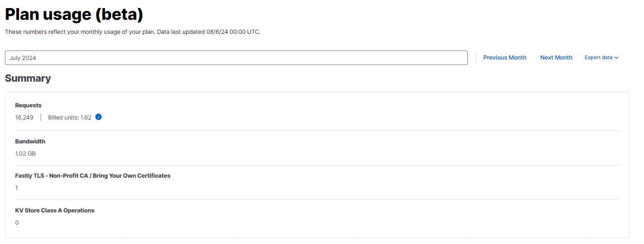This screenshot has height=244, width=644.
Task: Click the info icon beside Billed units
Action: [x=99, y=117]
